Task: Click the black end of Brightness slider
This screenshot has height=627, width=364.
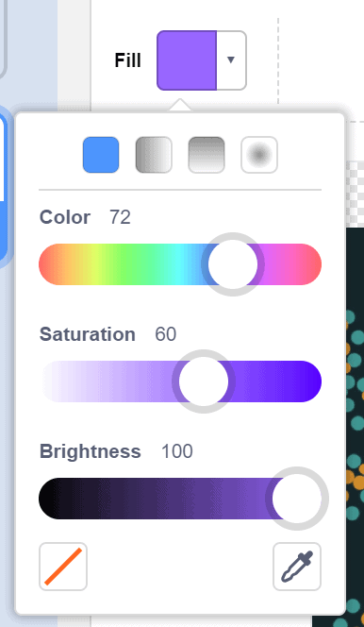Action: tap(52, 499)
